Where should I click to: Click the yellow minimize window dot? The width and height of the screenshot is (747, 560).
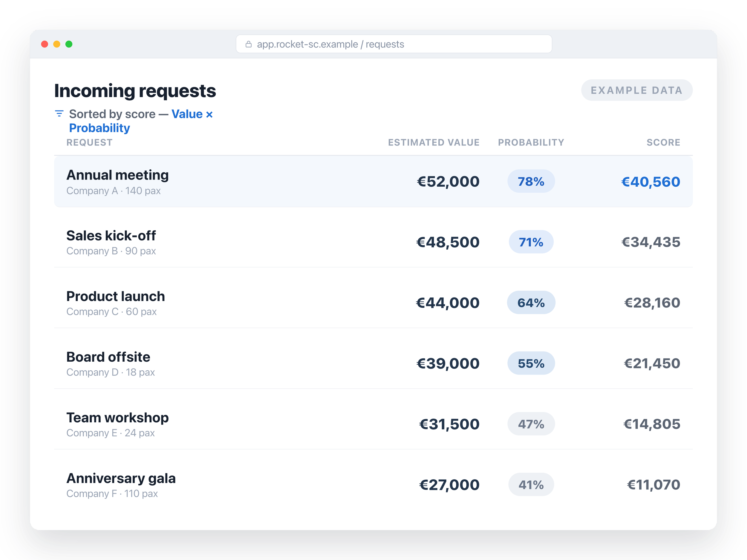coord(57,44)
